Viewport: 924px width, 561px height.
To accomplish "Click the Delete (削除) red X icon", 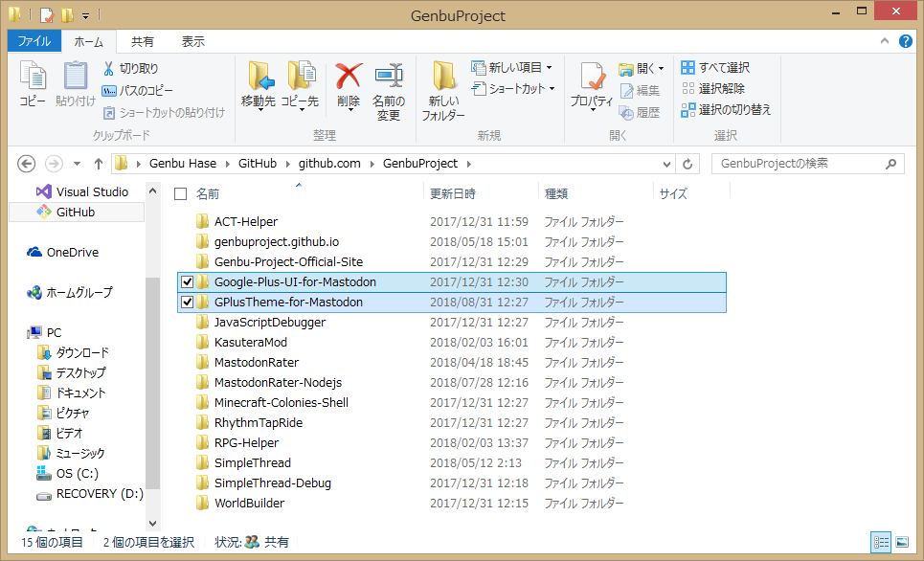I will (x=349, y=77).
